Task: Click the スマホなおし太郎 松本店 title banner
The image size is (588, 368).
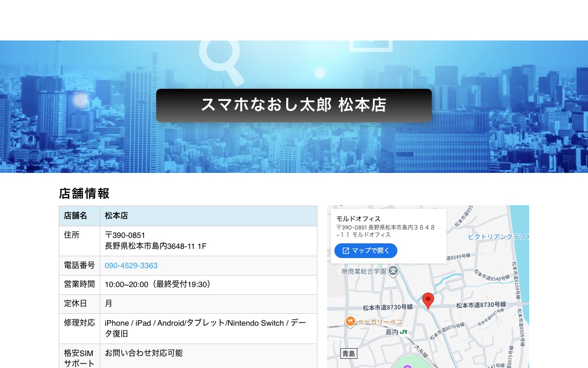Action: (x=294, y=105)
